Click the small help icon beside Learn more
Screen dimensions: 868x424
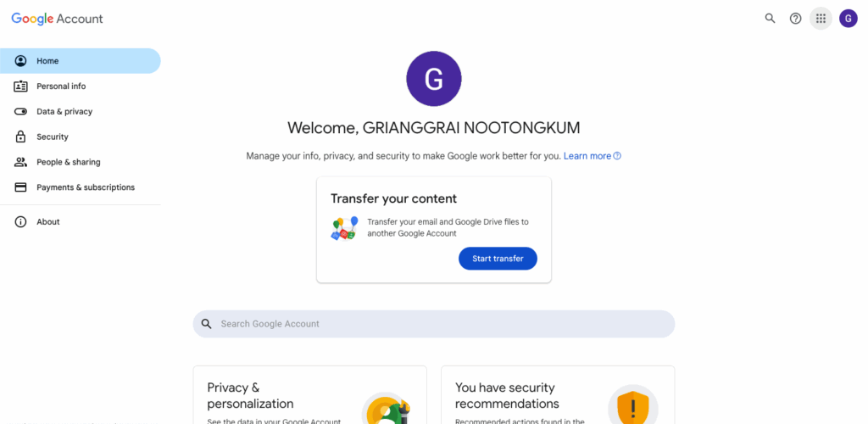[617, 156]
